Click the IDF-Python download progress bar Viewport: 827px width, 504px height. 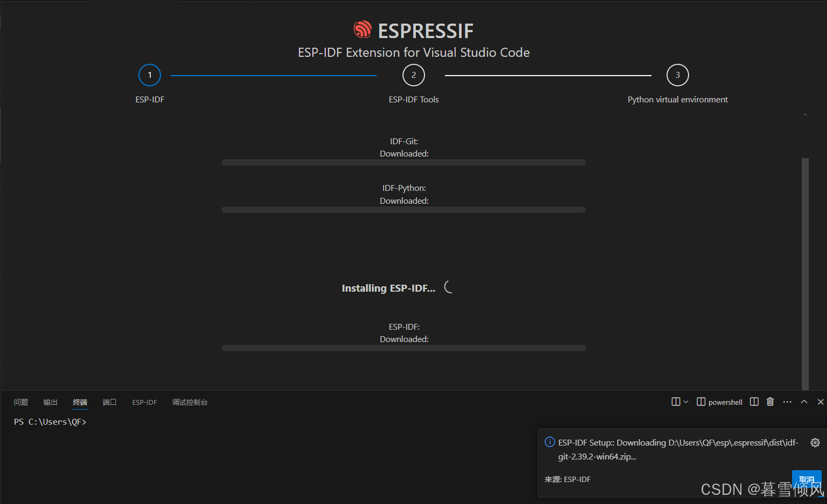click(404, 210)
